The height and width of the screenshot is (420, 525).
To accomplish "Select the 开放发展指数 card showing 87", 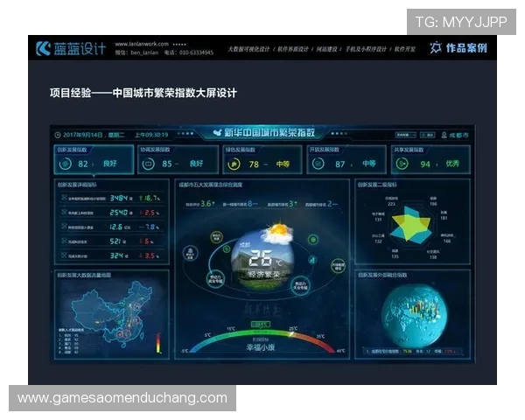I will coord(346,159).
